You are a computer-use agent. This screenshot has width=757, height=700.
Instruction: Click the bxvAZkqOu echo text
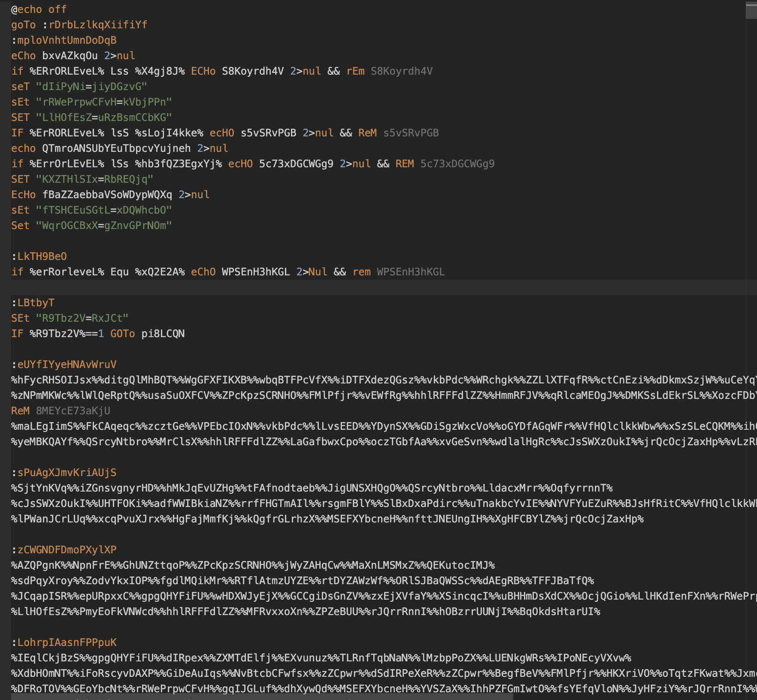(70, 56)
